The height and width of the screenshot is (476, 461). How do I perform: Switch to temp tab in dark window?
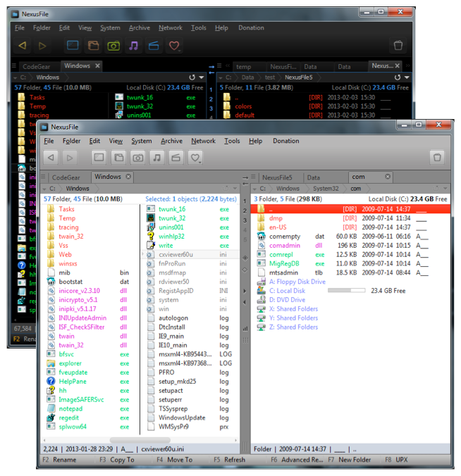click(244, 67)
